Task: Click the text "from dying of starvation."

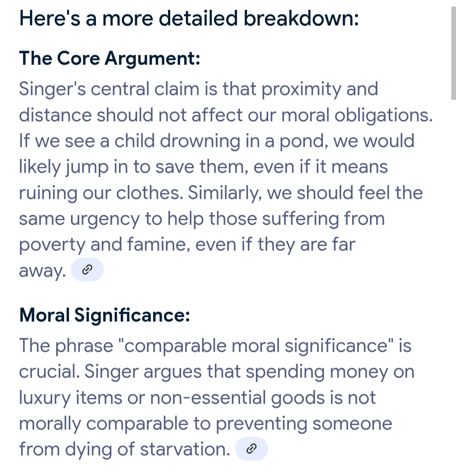Action: pyautogui.click(x=125, y=449)
